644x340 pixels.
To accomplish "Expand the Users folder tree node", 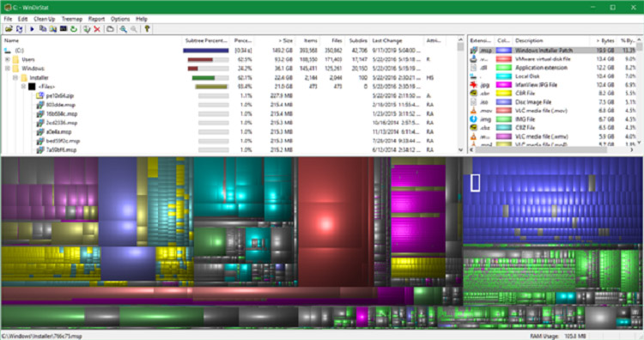I will (x=8, y=59).
